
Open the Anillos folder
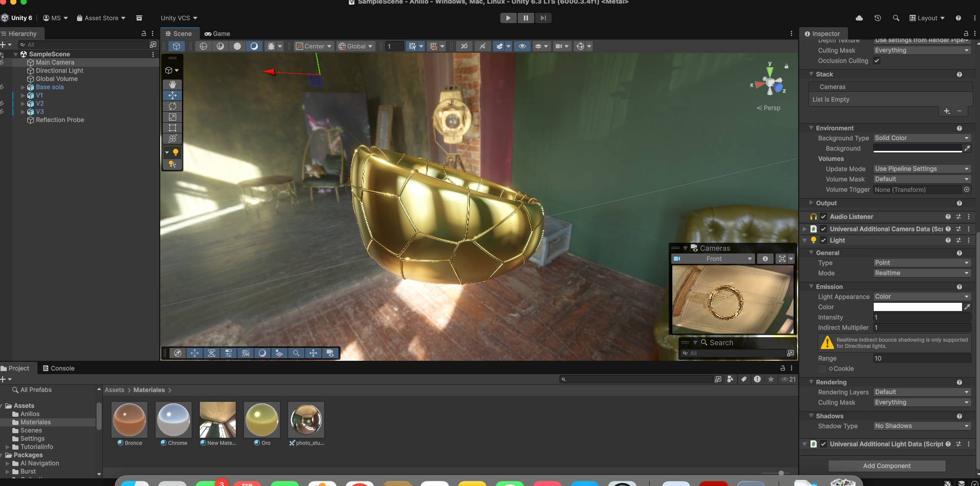30,414
